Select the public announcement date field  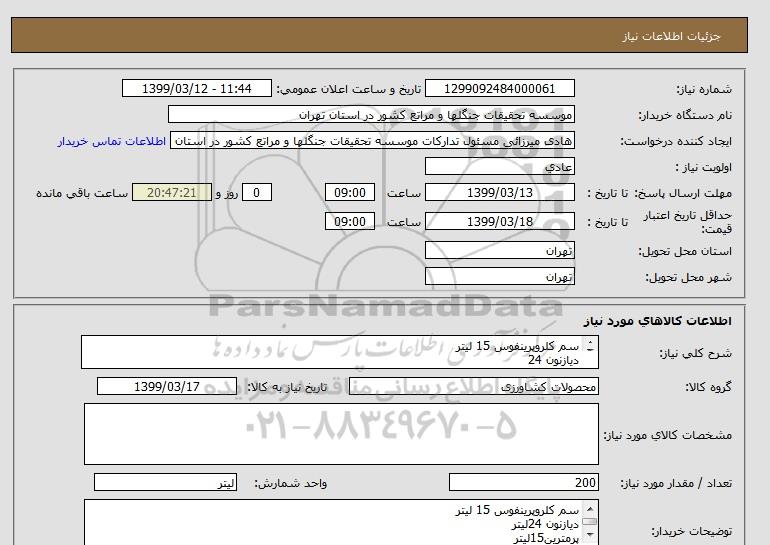pyautogui.click(x=196, y=88)
